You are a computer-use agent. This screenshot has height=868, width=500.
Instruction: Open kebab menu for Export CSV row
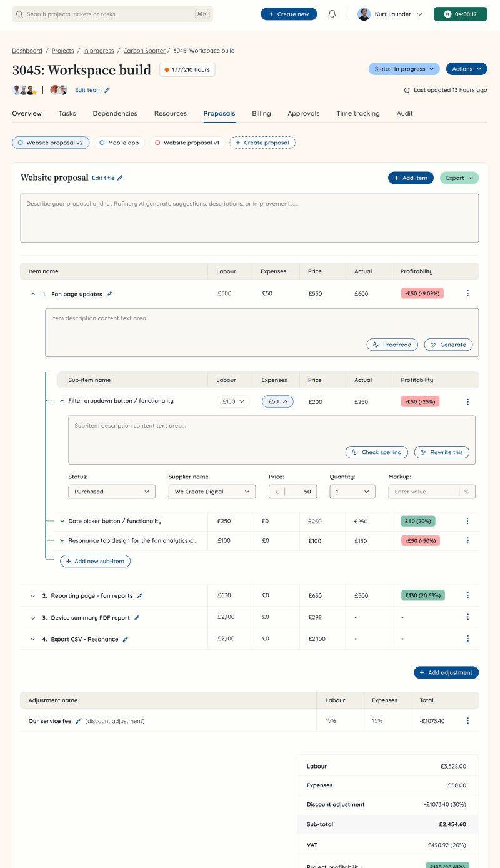click(x=468, y=638)
